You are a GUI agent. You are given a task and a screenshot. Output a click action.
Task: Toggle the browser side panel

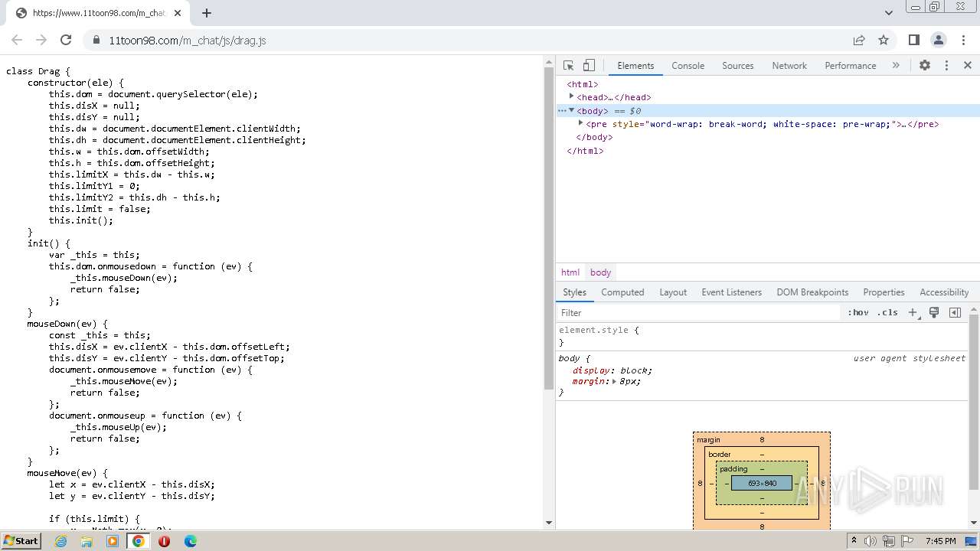coord(914,40)
